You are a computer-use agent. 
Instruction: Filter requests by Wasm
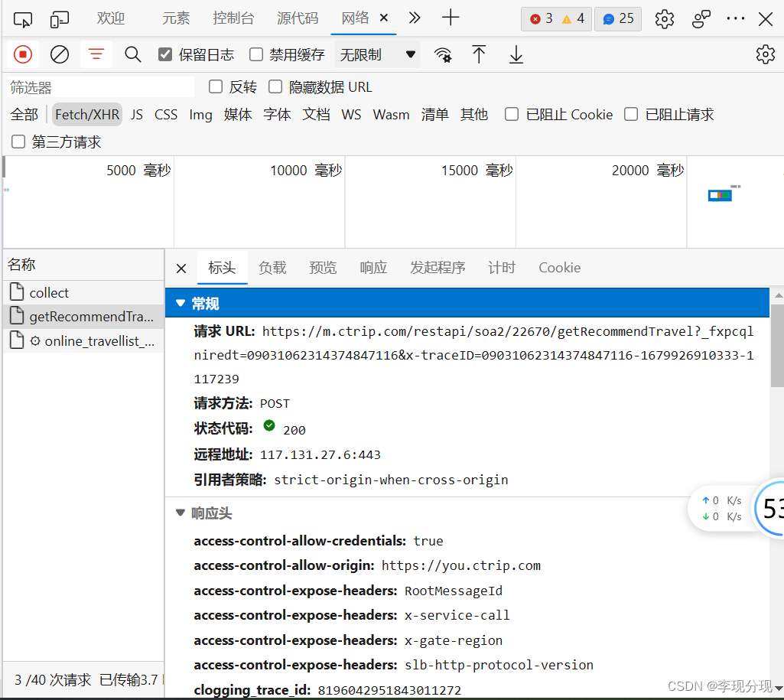(x=391, y=115)
